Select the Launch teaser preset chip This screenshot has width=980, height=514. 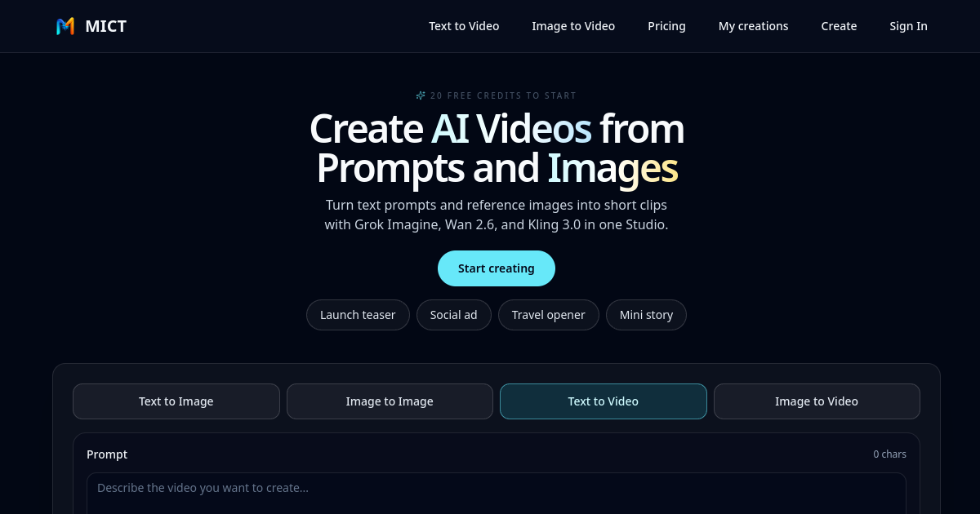click(358, 315)
